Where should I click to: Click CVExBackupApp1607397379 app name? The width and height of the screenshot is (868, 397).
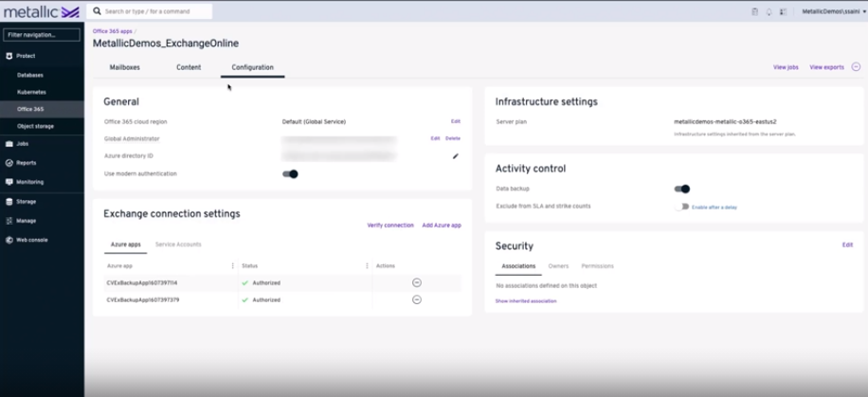tap(143, 300)
